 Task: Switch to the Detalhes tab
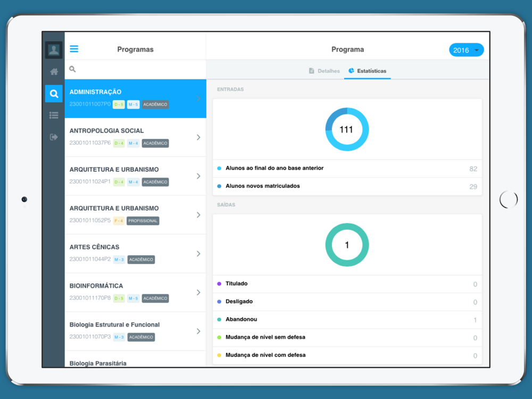coord(324,71)
